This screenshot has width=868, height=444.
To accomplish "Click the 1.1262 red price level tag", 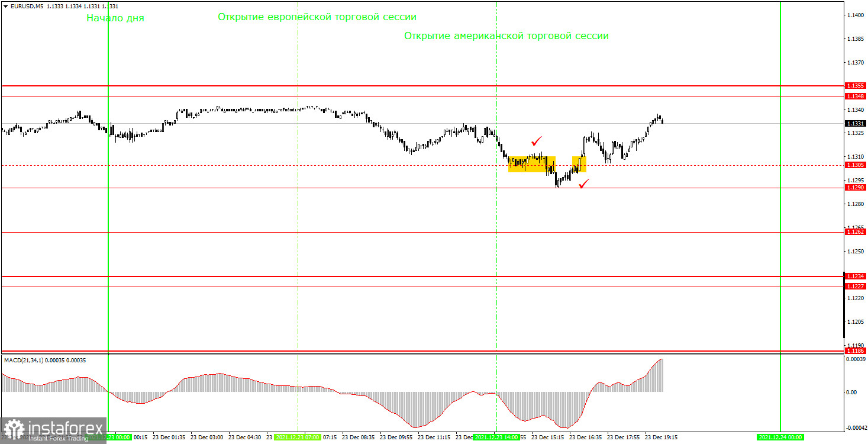I will pos(856,232).
